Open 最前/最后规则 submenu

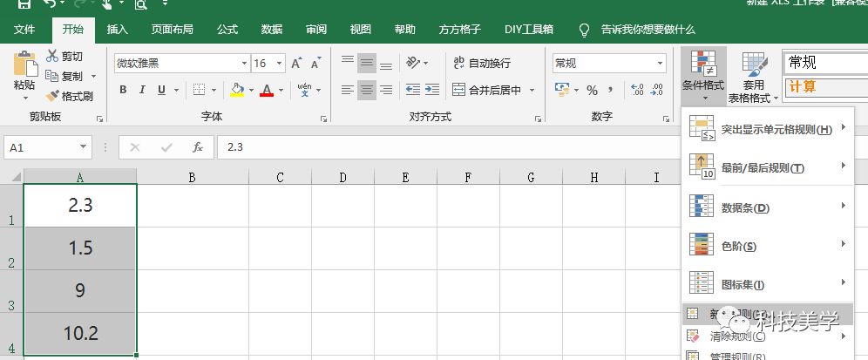[x=768, y=166]
